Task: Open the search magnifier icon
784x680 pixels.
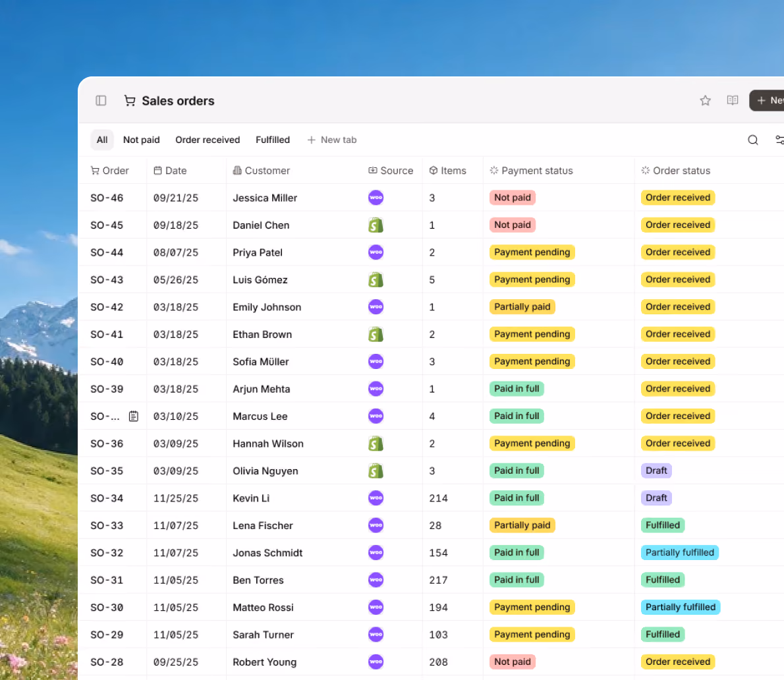Action: click(x=753, y=140)
